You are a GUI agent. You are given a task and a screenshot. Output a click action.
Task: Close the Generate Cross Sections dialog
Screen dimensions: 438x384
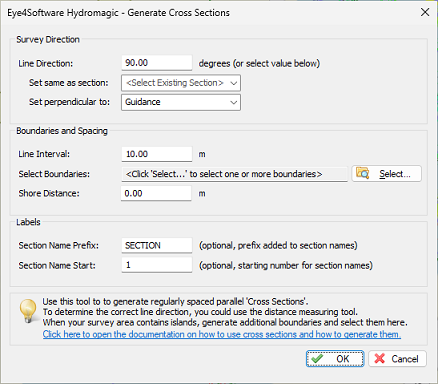pos(425,12)
